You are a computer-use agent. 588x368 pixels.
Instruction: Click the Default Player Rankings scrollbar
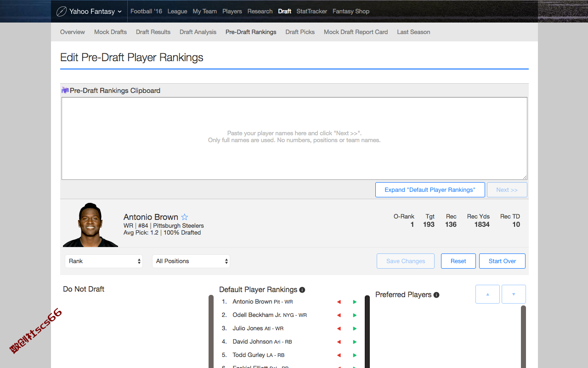pyautogui.click(x=367, y=331)
